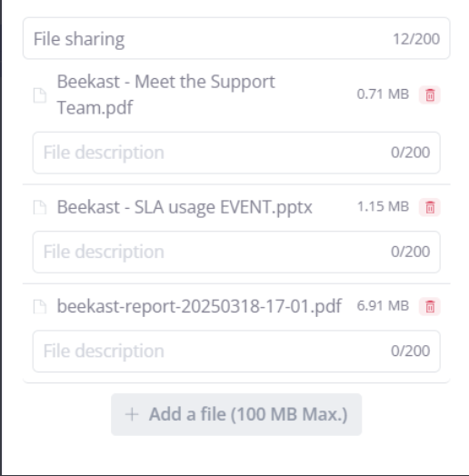Click the 6.91 MB file size label
This screenshot has width=469, height=476.
[383, 306]
